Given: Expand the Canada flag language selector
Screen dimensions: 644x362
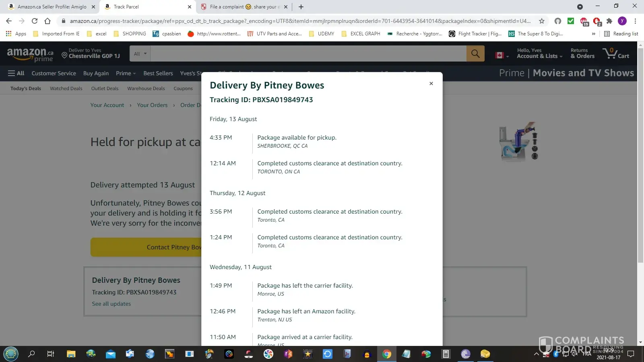Looking at the screenshot, I should point(502,56).
